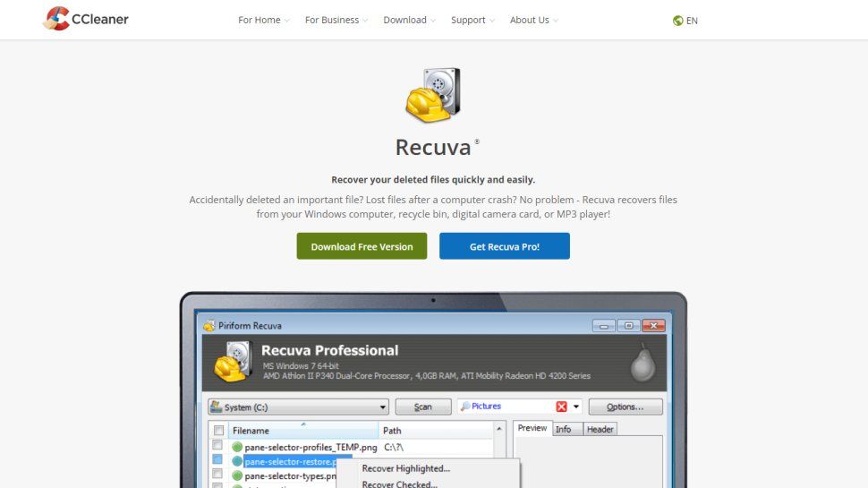
Task: Click the Recuva hard drive helmet icon
Action: coord(433,95)
